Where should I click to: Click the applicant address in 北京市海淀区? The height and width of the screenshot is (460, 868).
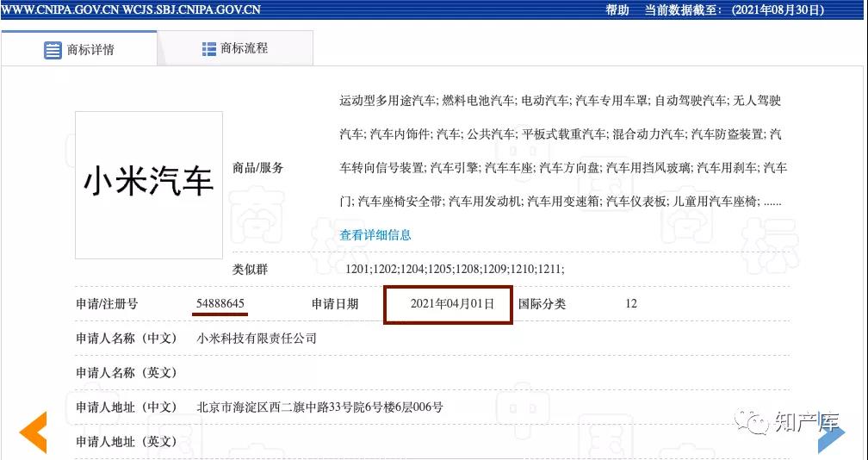click(x=319, y=407)
